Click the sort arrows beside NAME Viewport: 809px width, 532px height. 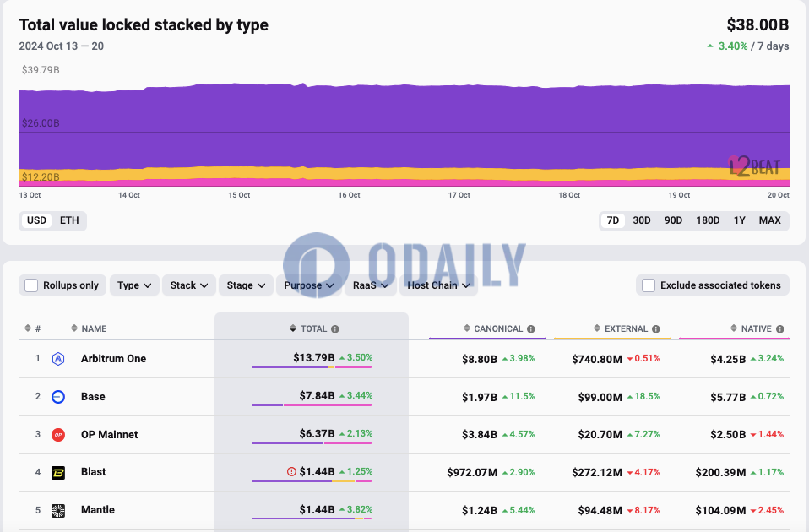pos(74,328)
